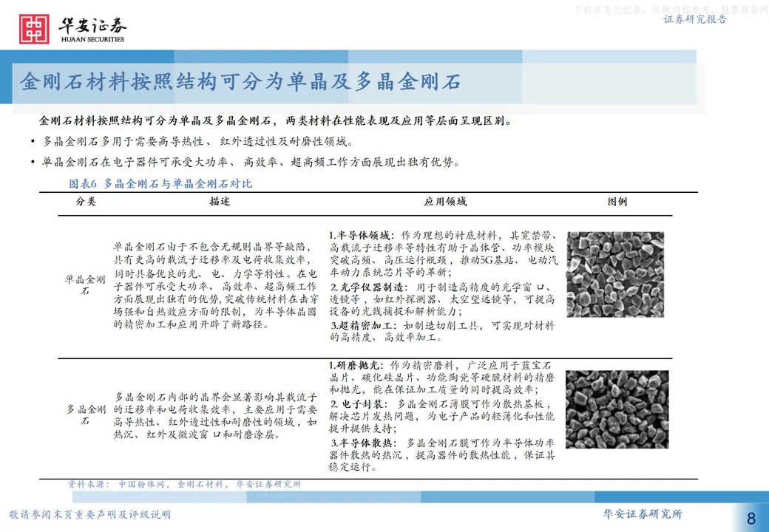This screenshot has width=769, height=532.
Task: Click the 2.电子封装 application item
Action: pyautogui.click(x=441, y=416)
